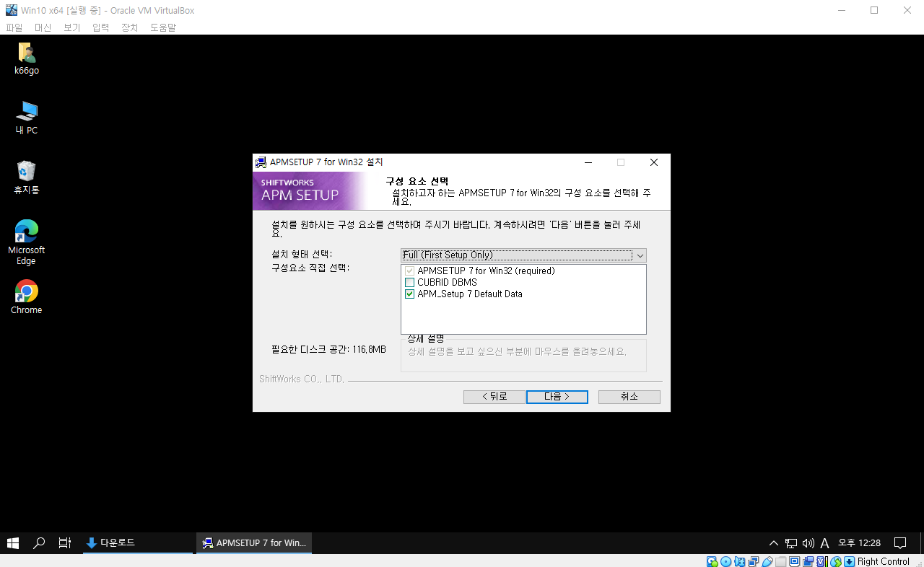
Task: Click the 'Right Control' host key label
Action: coord(884,562)
